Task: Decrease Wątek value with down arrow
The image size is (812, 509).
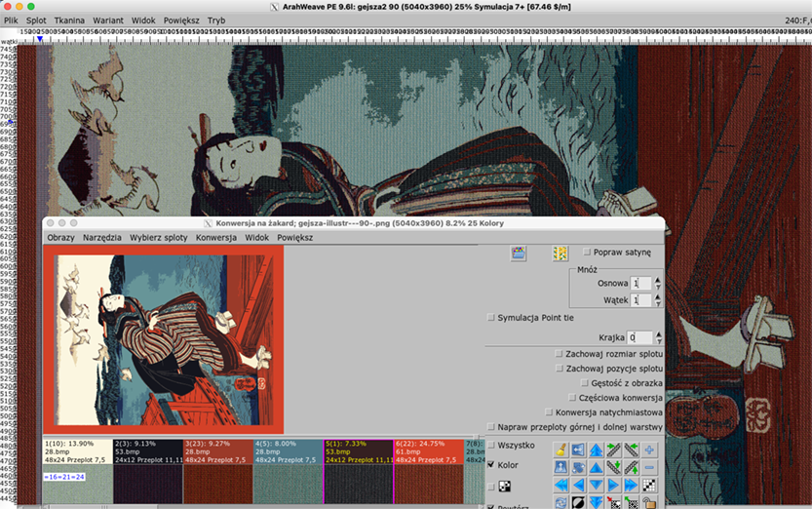Action: tap(658, 303)
